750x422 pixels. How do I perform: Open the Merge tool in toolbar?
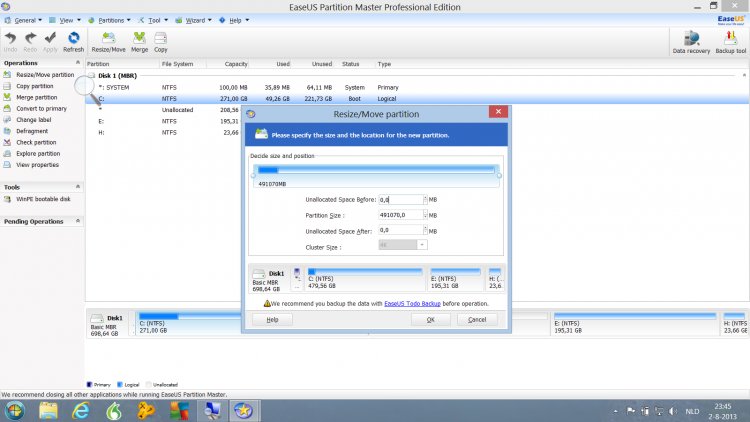click(x=139, y=42)
